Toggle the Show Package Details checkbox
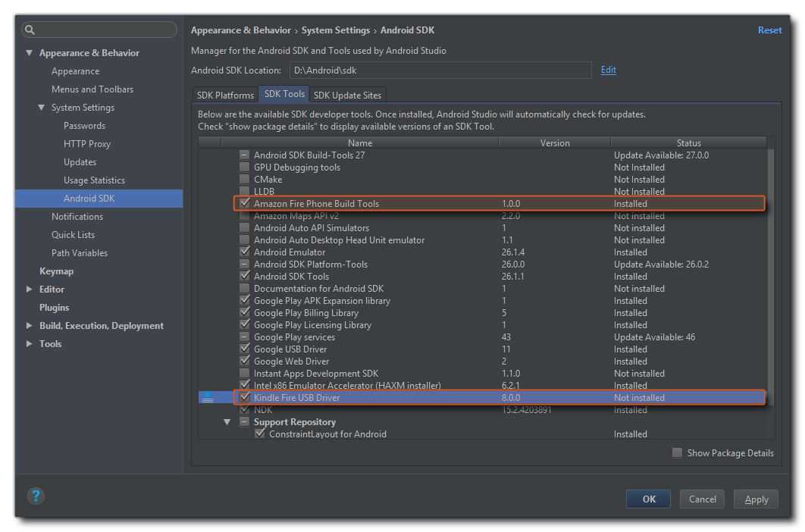The height and width of the screenshot is (532, 805). tap(677, 453)
